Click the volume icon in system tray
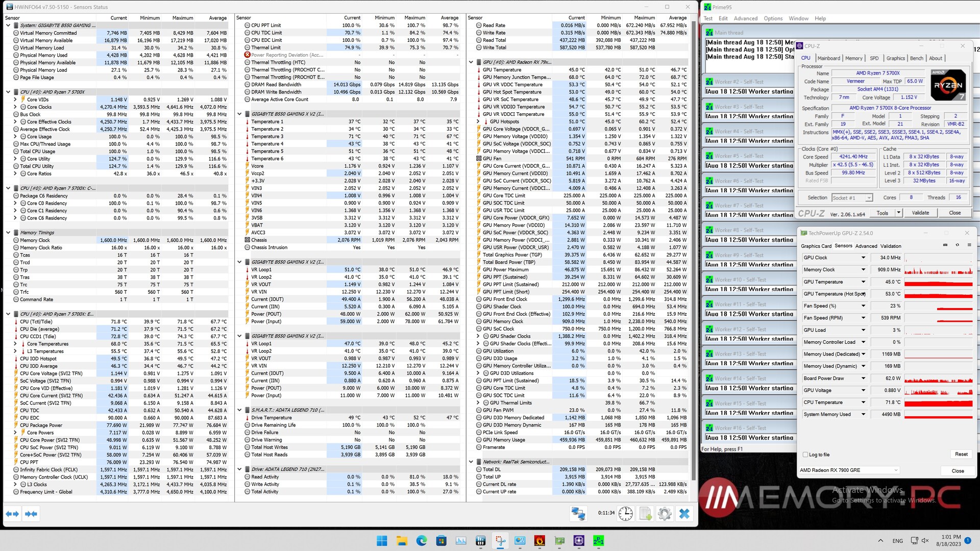This screenshot has width=980, height=551. [925, 541]
